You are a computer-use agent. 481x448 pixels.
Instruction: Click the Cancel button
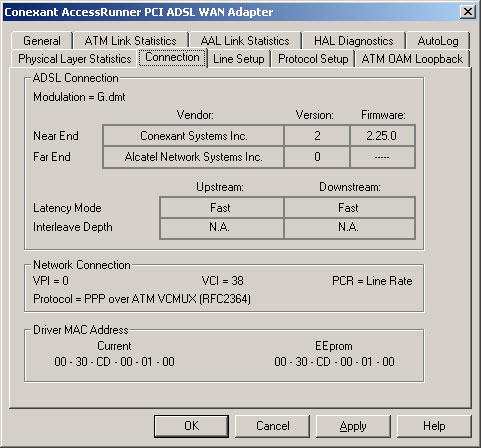tap(273, 426)
